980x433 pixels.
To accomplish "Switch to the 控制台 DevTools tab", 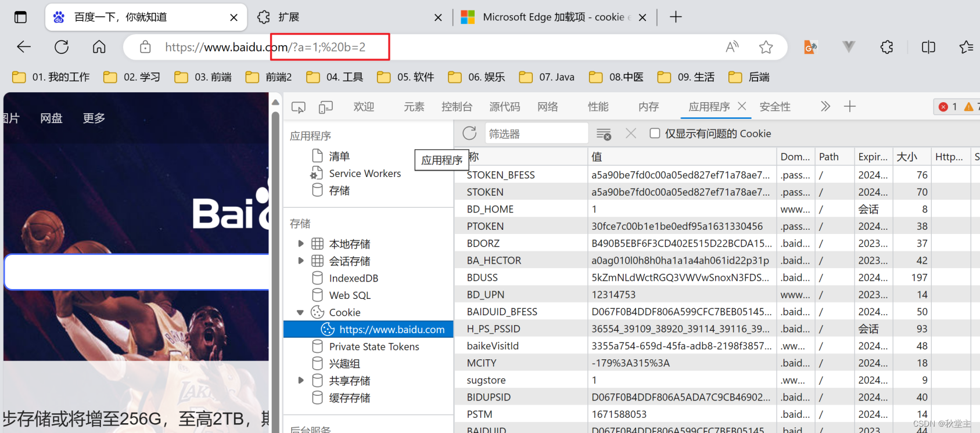I will pos(457,107).
